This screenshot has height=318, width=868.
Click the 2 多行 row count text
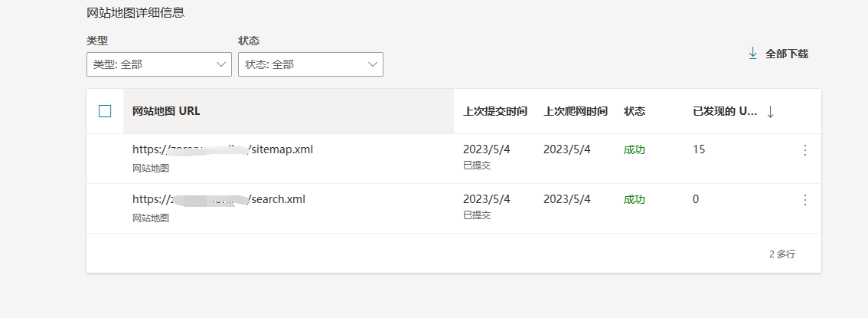(x=782, y=254)
